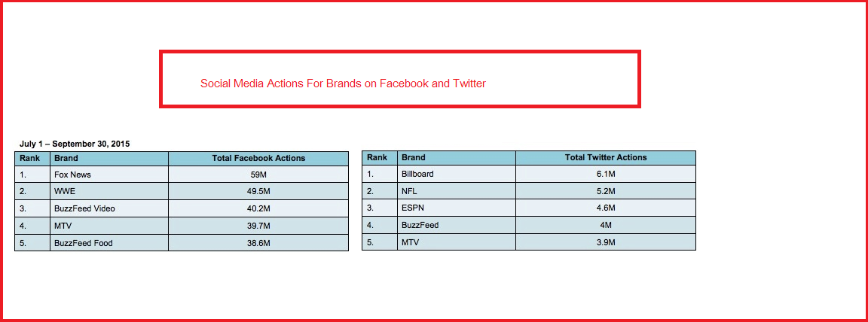Select the BuzzFeed Video cell
868x322 pixels.
(x=84, y=208)
